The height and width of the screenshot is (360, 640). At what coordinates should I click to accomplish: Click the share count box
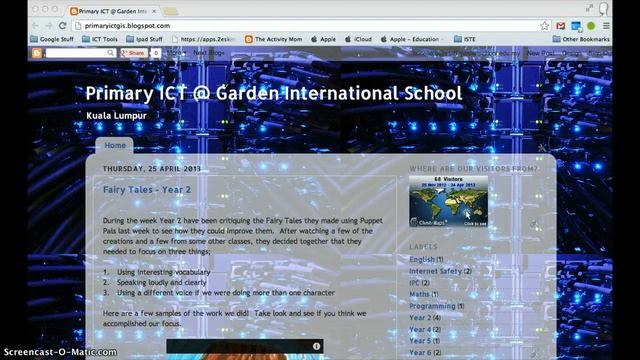click(x=156, y=53)
